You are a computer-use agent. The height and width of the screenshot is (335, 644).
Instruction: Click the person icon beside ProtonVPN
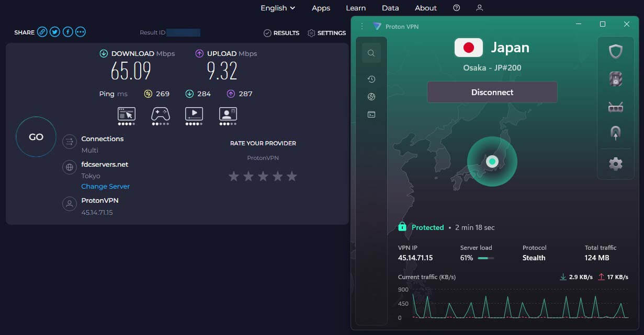point(70,204)
